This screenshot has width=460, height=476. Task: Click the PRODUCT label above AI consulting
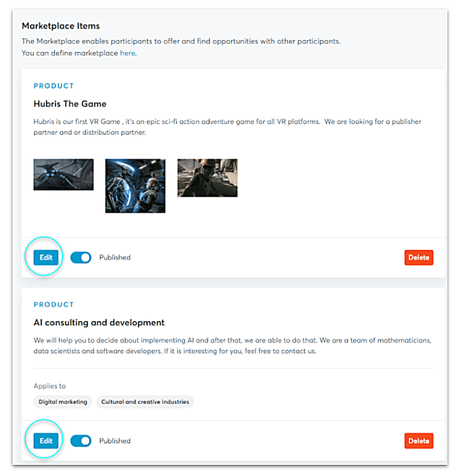pyautogui.click(x=54, y=304)
